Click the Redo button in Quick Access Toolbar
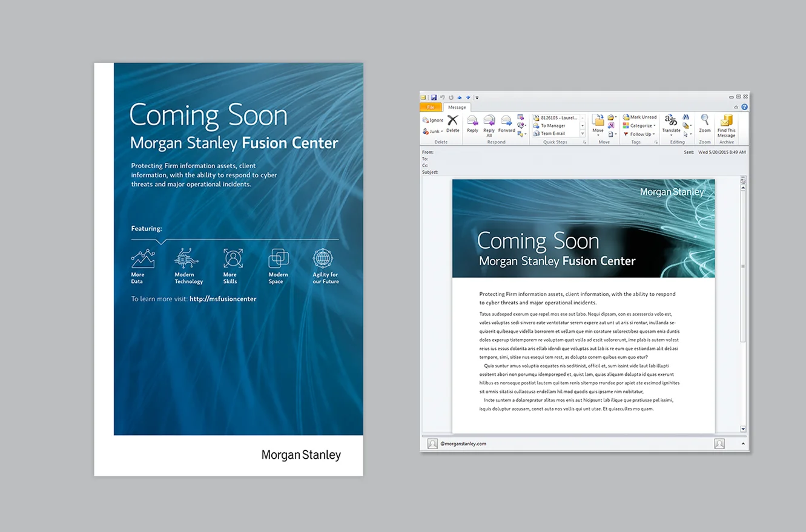The width and height of the screenshot is (806, 532). click(451, 97)
